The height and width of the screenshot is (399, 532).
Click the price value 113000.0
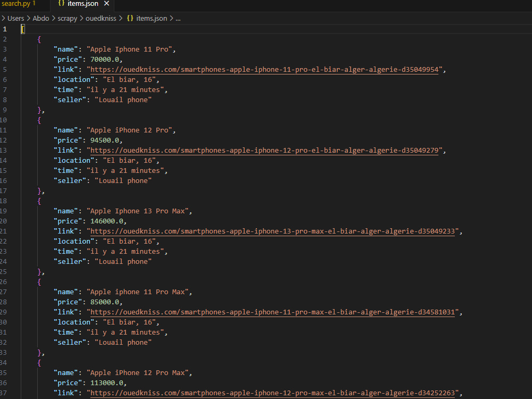click(x=107, y=383)
